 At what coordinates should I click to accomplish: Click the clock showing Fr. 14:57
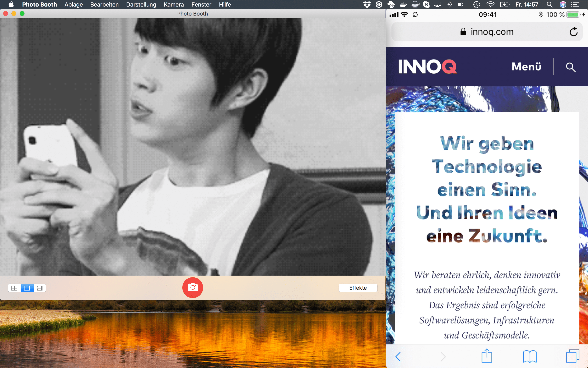(x=527, y=4)
